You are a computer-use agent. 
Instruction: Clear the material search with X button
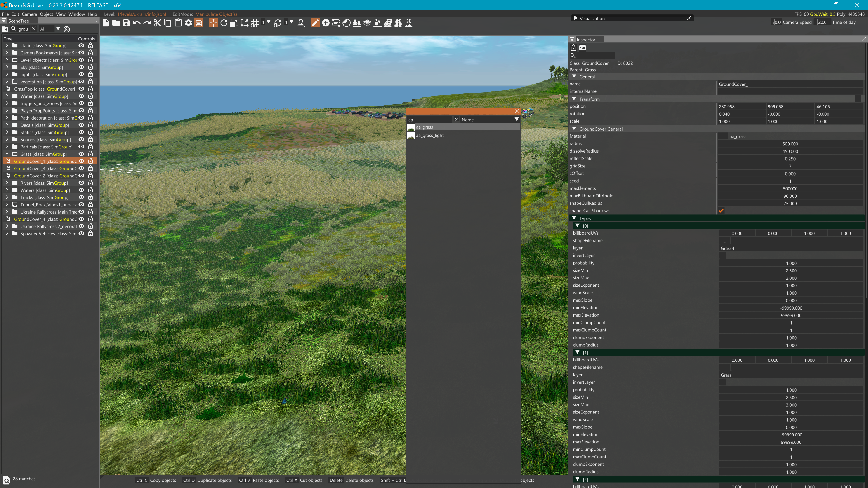[456, 120]
